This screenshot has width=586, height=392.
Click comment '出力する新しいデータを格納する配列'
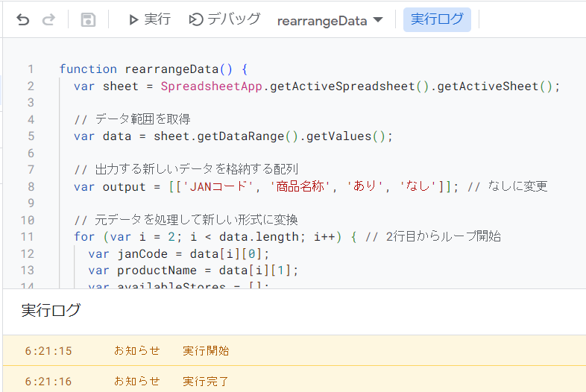[197, 169]
